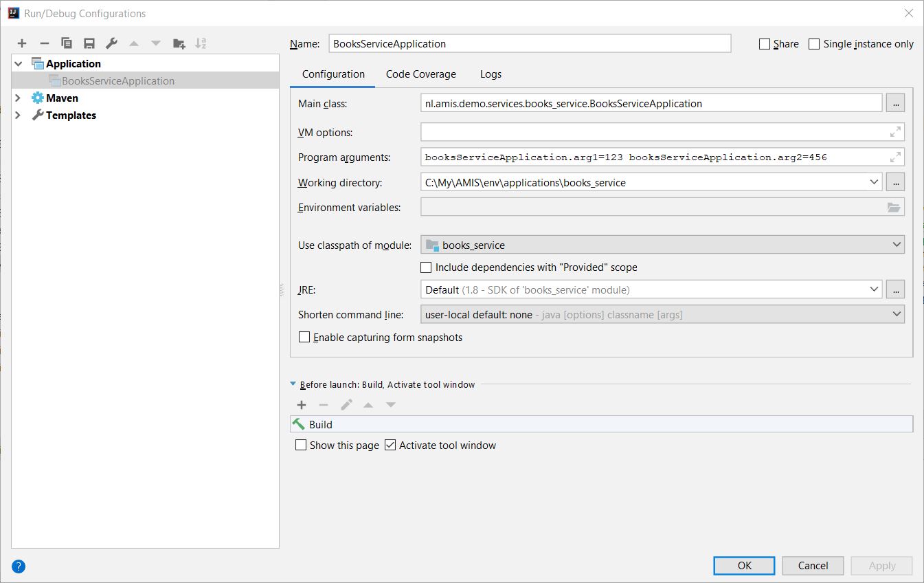Viewport: 924px width, 583px height.
Task: Toggle Single instance only checkbox
Action: point(814,44)
